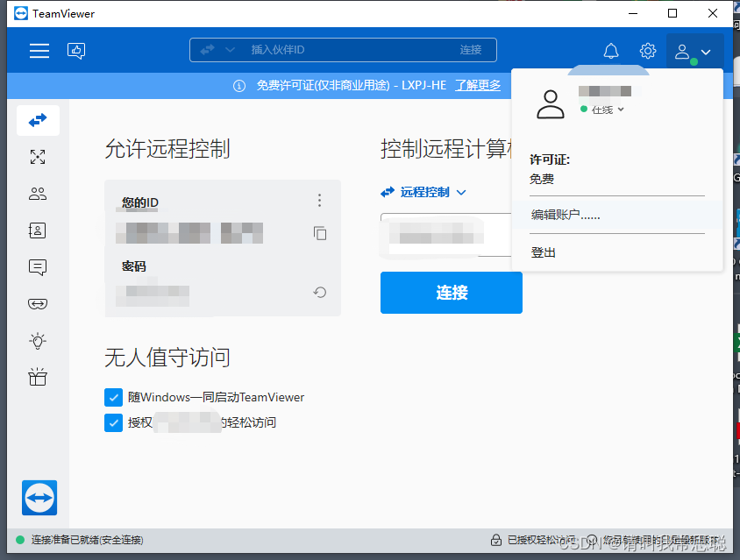This screenshot has height=560, width=740.
Task: Select the Remote Control sidebar icon
Action: coord(38,120)
